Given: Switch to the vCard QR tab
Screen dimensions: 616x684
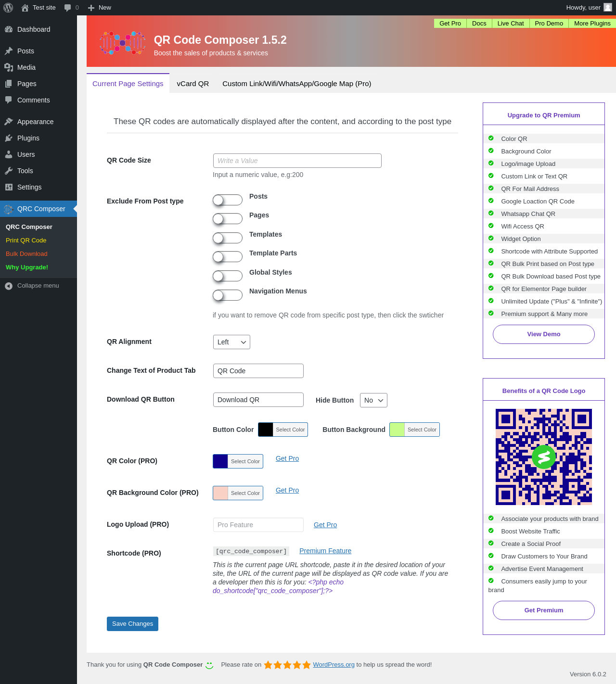Looking at the screenshot, I should pos(193,84).
